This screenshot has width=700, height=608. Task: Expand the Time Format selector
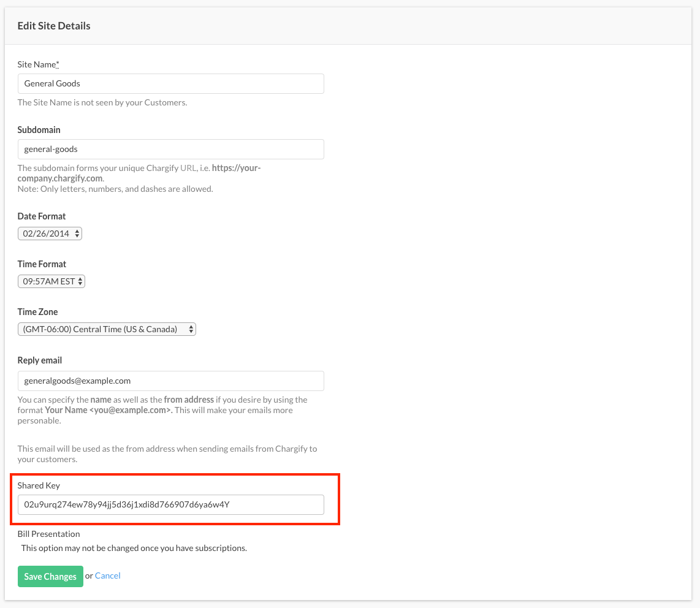51,281
